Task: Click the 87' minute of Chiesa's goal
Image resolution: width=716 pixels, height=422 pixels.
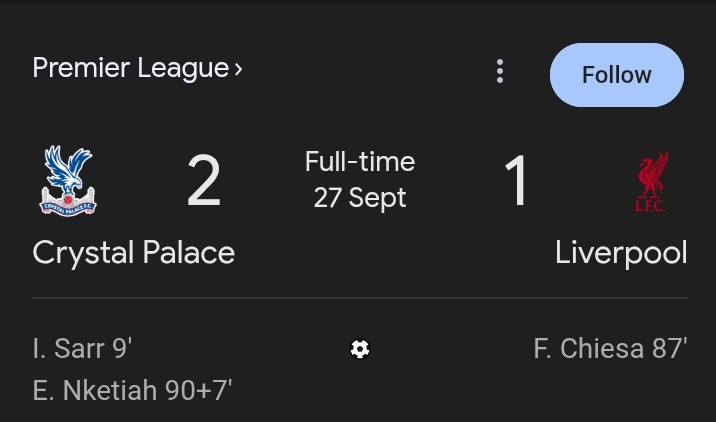Action: pos(669,348)
